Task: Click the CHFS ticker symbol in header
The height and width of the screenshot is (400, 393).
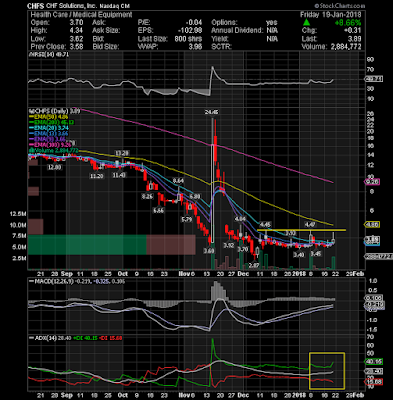Action: [x=36, y=6]
